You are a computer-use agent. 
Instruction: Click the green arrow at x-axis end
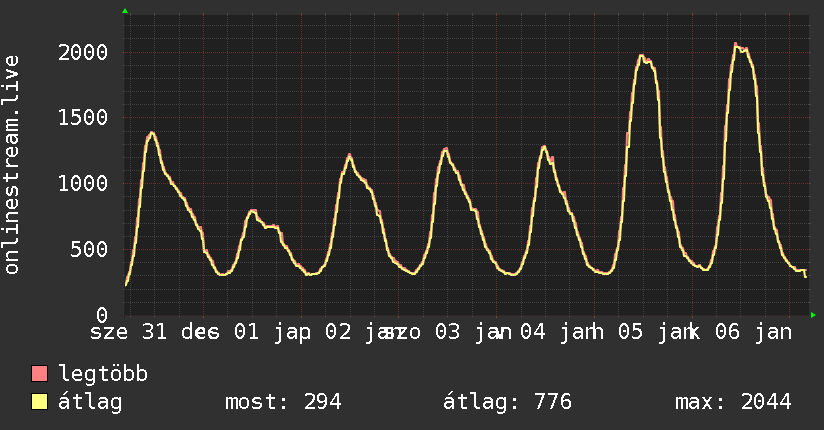pos(813,315)
